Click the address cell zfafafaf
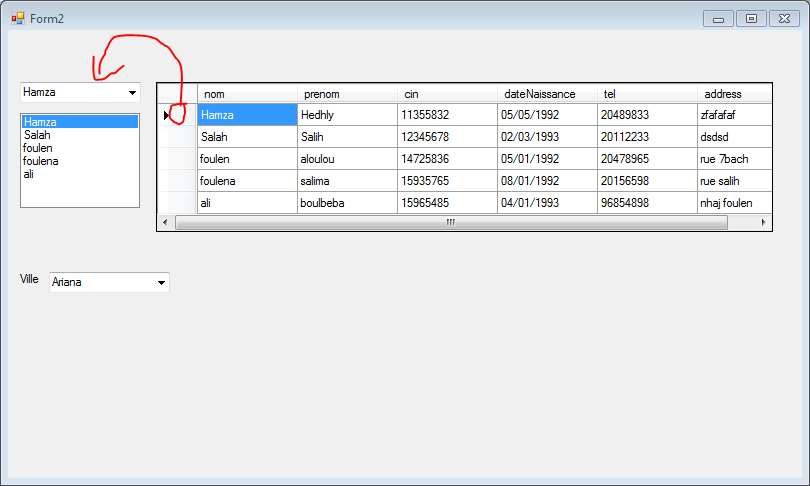The image size is (810, 486). point(735,115)
